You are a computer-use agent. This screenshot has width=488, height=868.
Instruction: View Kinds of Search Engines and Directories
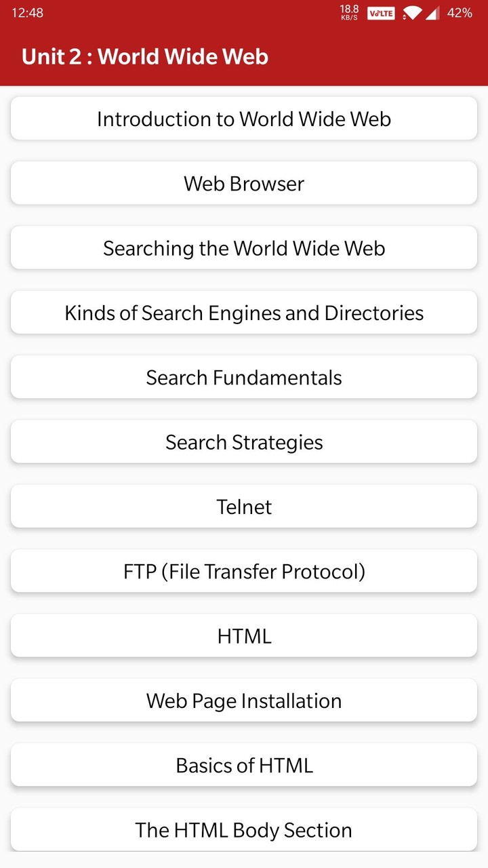(244, 313)
